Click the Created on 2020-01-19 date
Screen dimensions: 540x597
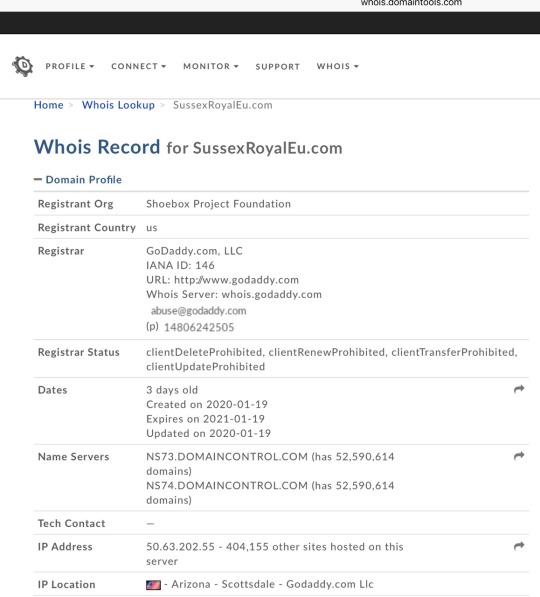pos(207,404)
